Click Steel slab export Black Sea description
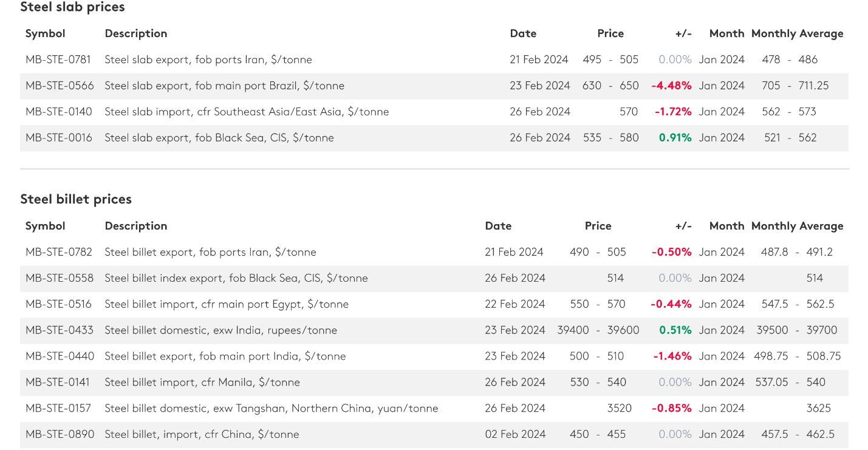 coord(219,138)
